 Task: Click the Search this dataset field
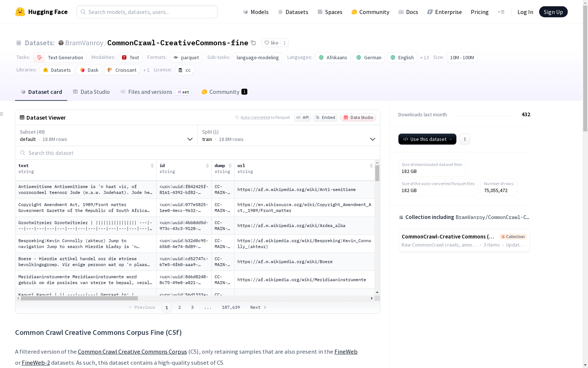[198, 153]
